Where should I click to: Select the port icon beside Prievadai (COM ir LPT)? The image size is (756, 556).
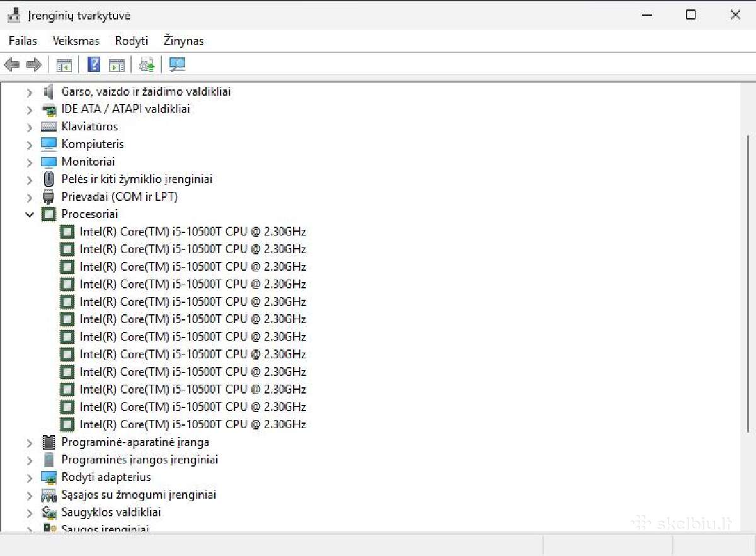[49, 196]
